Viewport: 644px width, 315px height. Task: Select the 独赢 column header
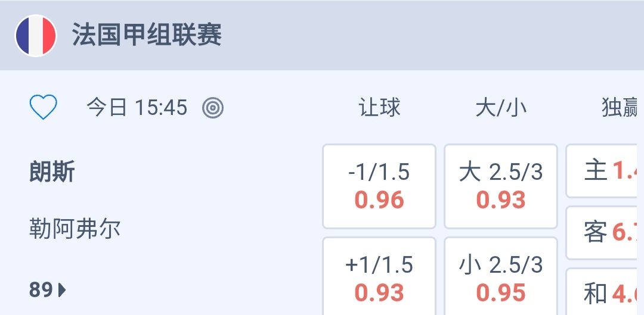pyautogui.click(x=620, y=108)
